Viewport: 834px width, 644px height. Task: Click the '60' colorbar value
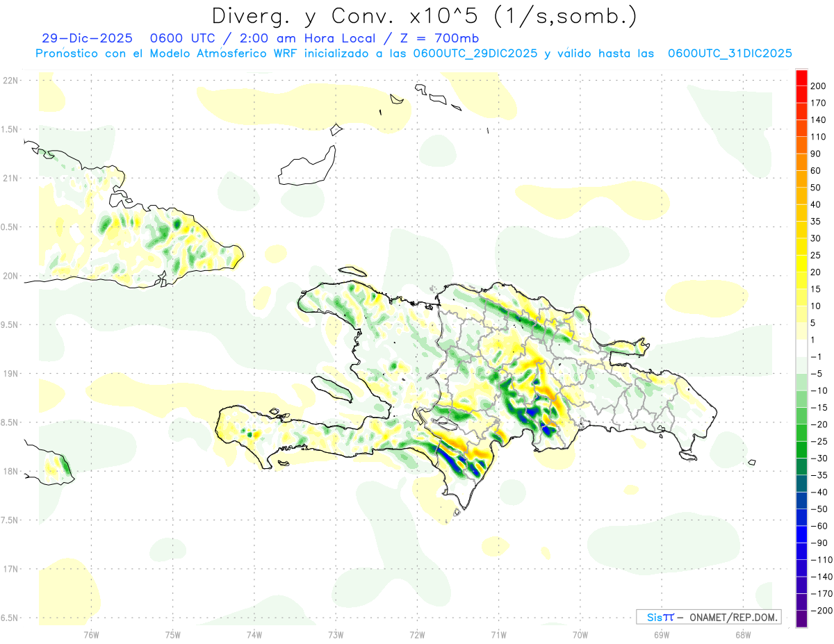[x=816, y=171]
